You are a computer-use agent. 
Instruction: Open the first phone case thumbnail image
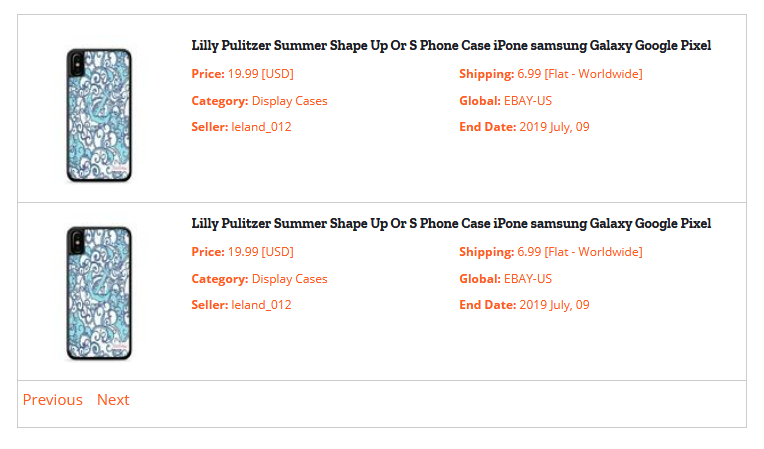pos(99,115)
